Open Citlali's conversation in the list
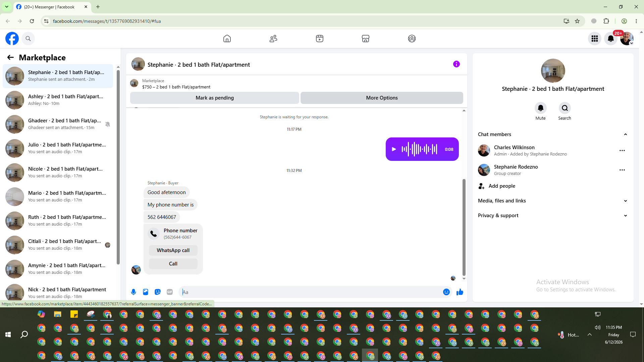The width and height of the screenshot is (644, 362). pos(58,245)
